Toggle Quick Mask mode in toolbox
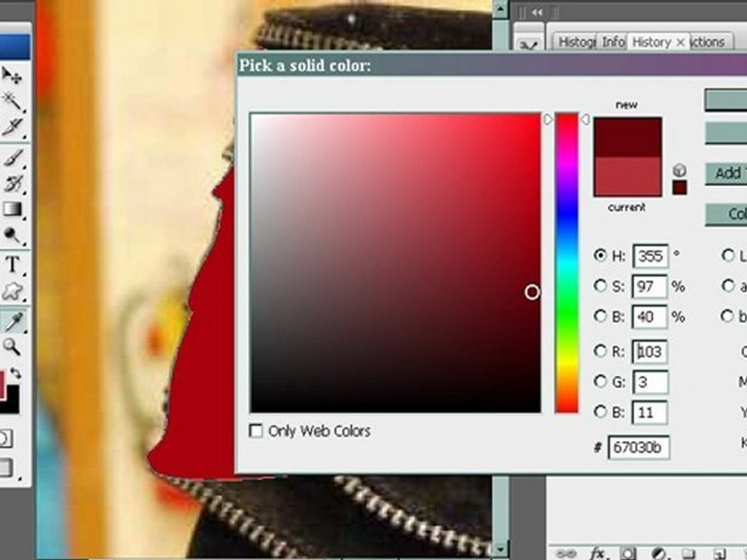 click(x=5, y=438)
